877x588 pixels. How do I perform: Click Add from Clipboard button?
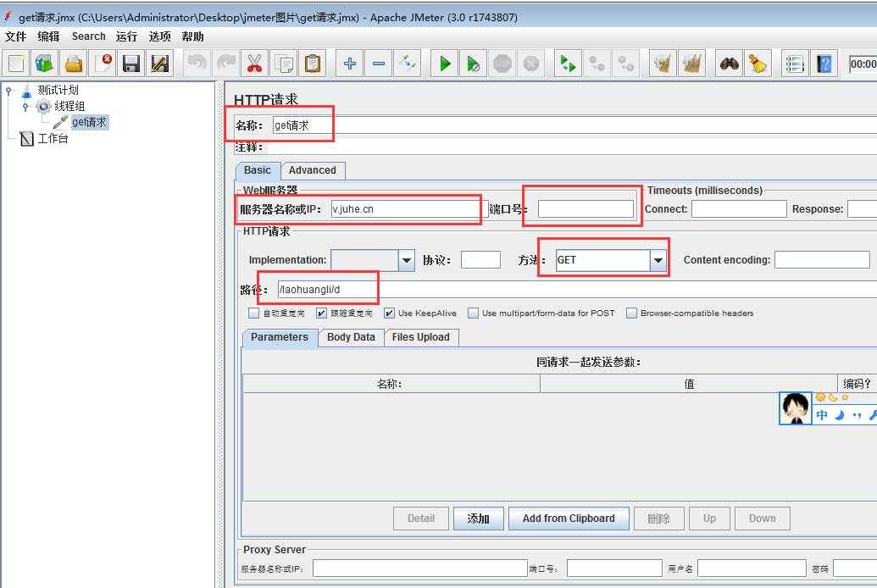click(569, 519)
